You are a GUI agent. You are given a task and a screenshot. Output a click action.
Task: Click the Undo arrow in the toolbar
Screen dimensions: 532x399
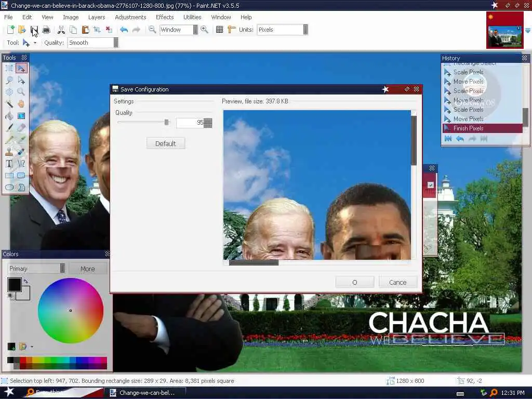(124, 30)
